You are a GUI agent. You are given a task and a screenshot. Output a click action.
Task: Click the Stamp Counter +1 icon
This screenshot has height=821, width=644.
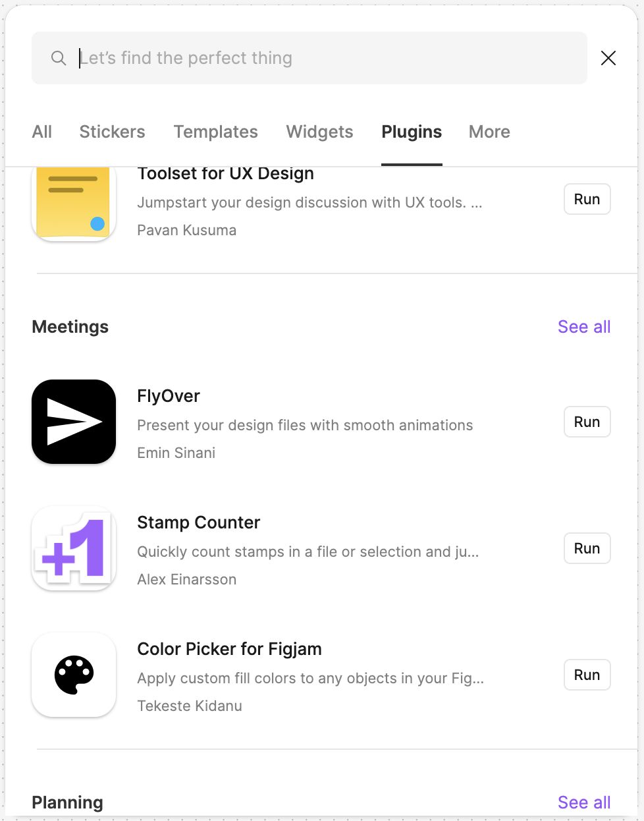pos(74,548)
